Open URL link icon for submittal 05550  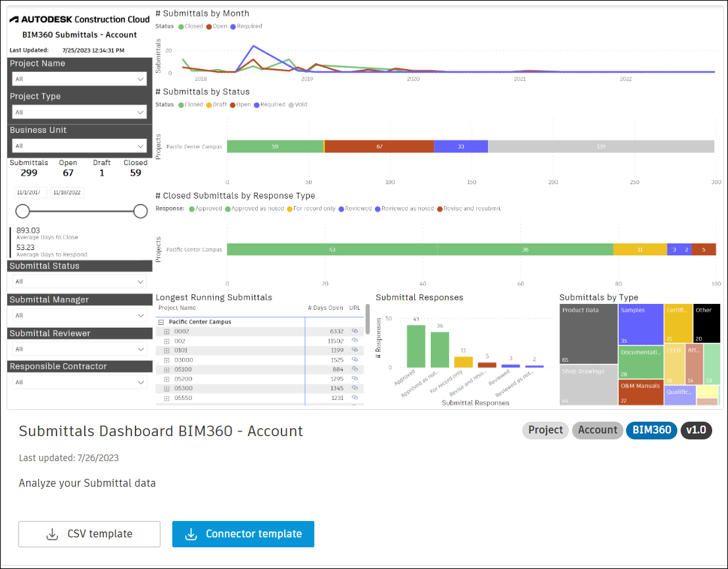[354, 397]
